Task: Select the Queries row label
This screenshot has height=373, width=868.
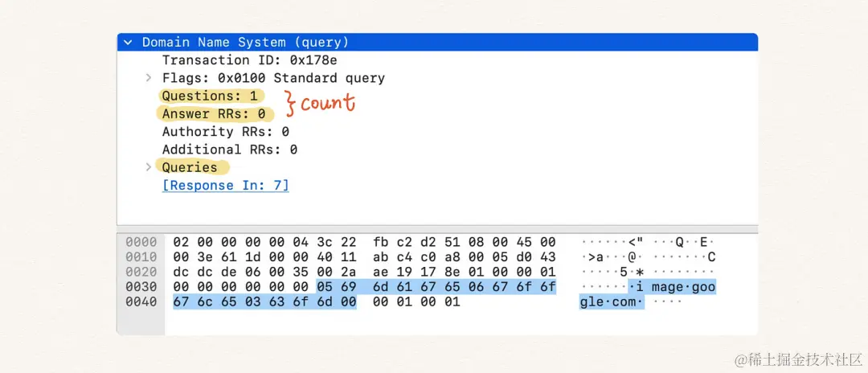Action: click(x=190, y=167)
